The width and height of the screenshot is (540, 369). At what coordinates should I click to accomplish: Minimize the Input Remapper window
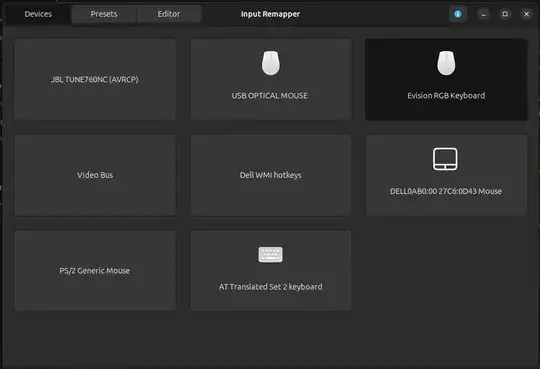coord(483,14)
